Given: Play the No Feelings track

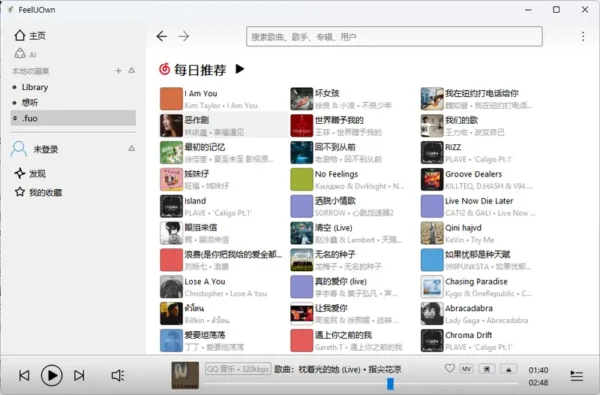Looking at the screenshot, I should [354, 180].
